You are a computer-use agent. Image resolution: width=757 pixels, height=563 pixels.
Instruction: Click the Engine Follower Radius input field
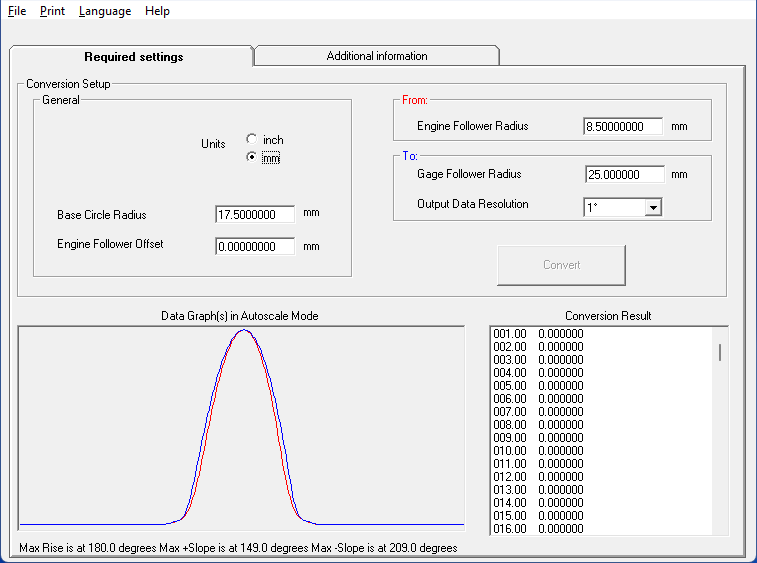(x=622, y=127)
